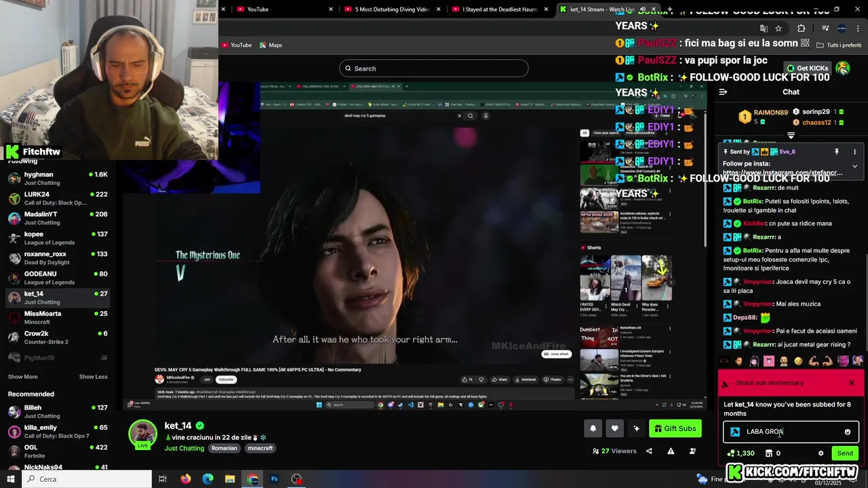Close the YouTube browser tab
The height and width of the screenshot is (488, 868).
point(331,9)
